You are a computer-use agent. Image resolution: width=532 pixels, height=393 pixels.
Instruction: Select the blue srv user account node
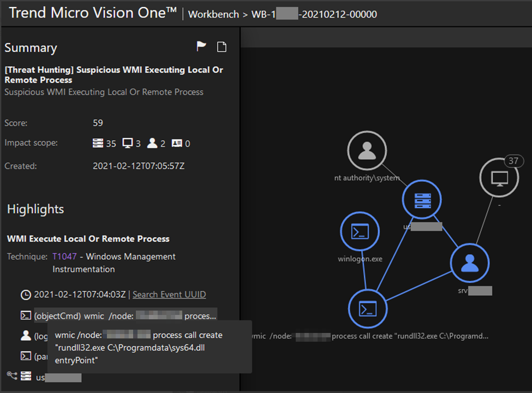[x=469, y=263]
